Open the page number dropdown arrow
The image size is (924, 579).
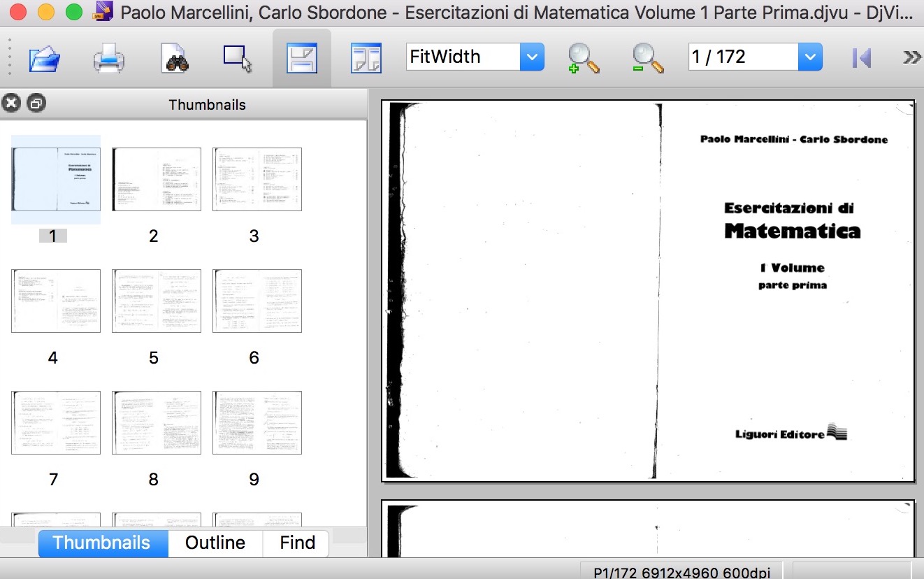coord(810,57)
